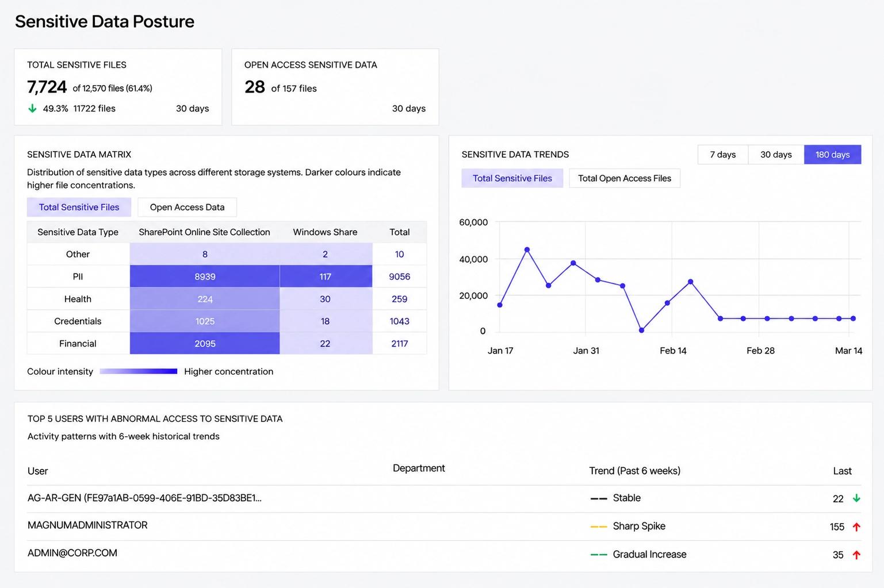884x588 pixels.
Task: Click the green down arrow in AG-AR-GEN row
Action: [856, 498]
